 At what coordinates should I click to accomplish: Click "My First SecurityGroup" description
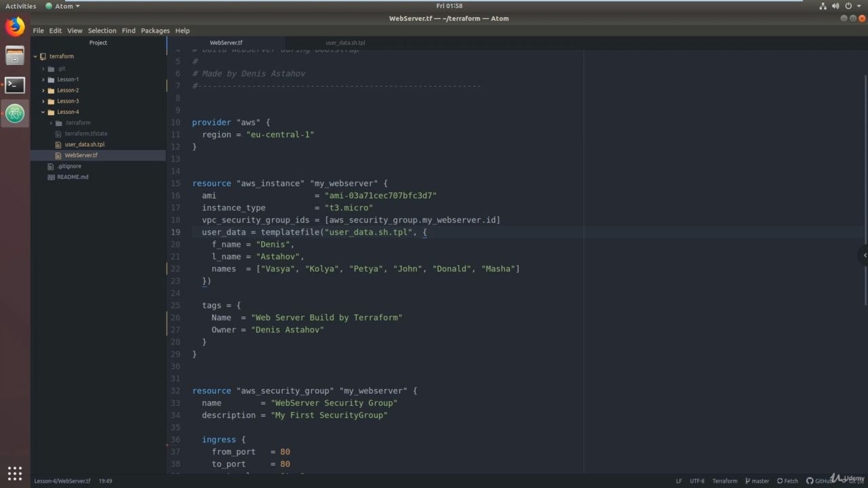[329, 415]
